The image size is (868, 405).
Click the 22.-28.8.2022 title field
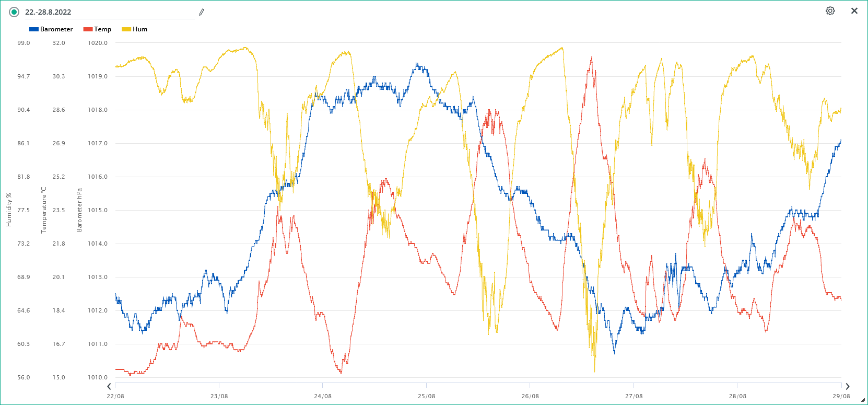click(x=104, y=12)
